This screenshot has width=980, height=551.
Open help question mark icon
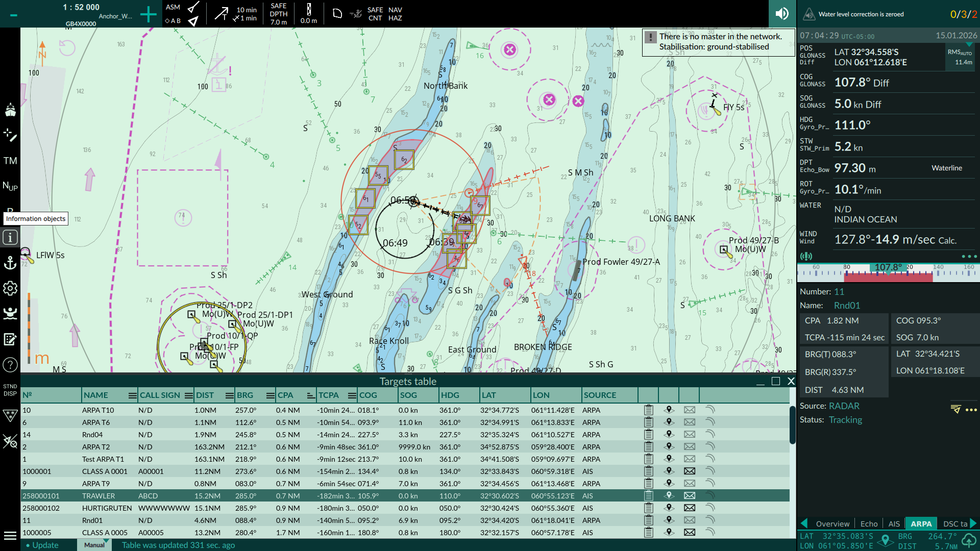(10, 365)
